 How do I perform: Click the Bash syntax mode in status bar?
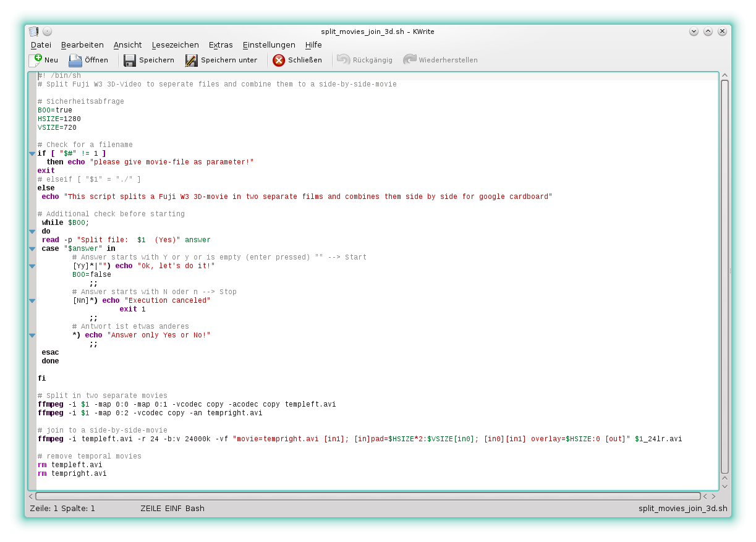click(195, 509)
